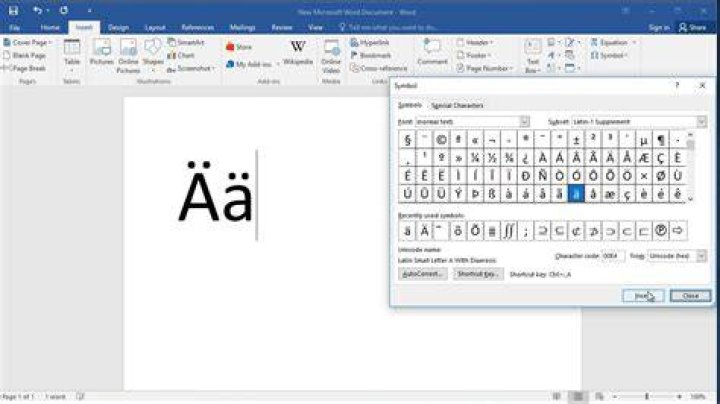
Task: Select the multiplication × symbol
Action: pos(644,175)
